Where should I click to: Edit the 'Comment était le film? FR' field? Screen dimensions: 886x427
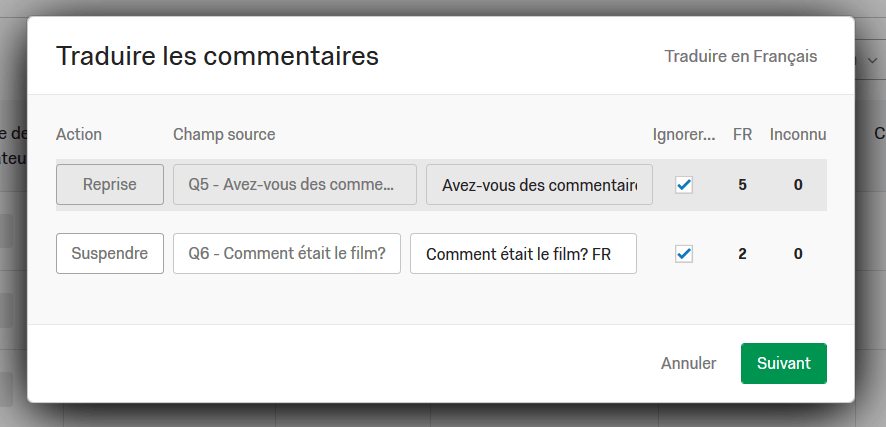(523, 254)
